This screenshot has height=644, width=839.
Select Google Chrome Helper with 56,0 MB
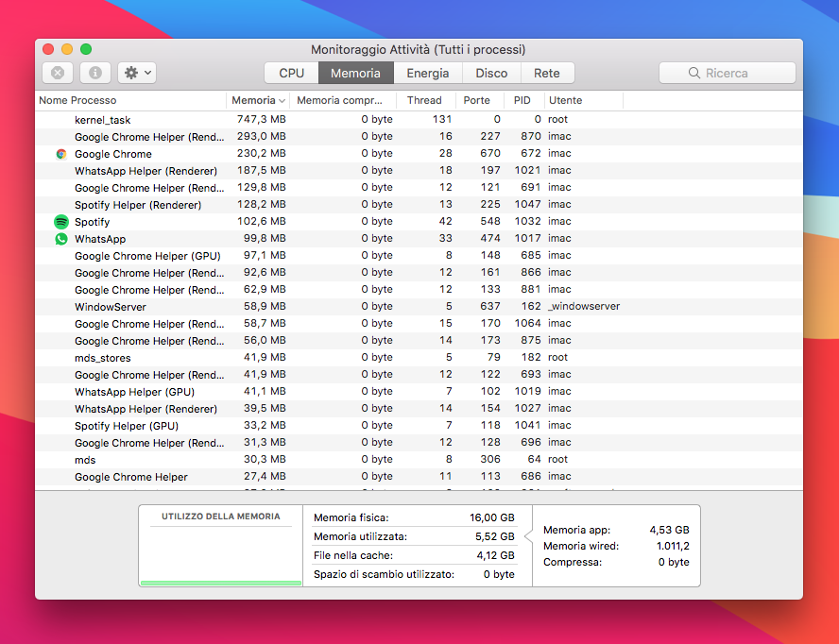pos(419,341)
